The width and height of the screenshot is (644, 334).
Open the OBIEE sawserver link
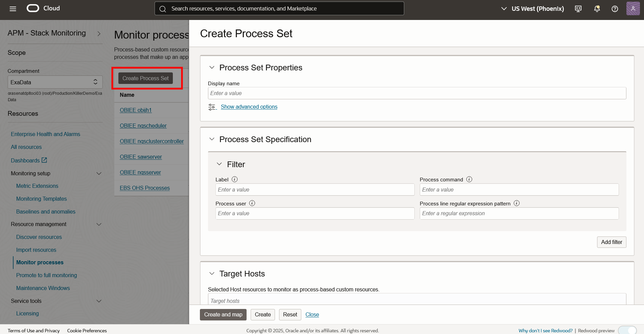pyautogui.click(x=141, y=157)
